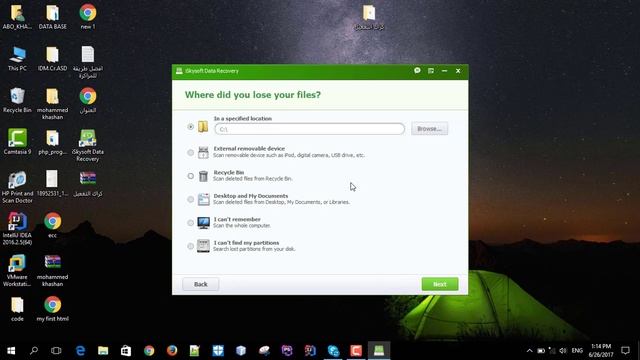
Task: Open the php_prog folder on desktop
Action: click(52, 142)
